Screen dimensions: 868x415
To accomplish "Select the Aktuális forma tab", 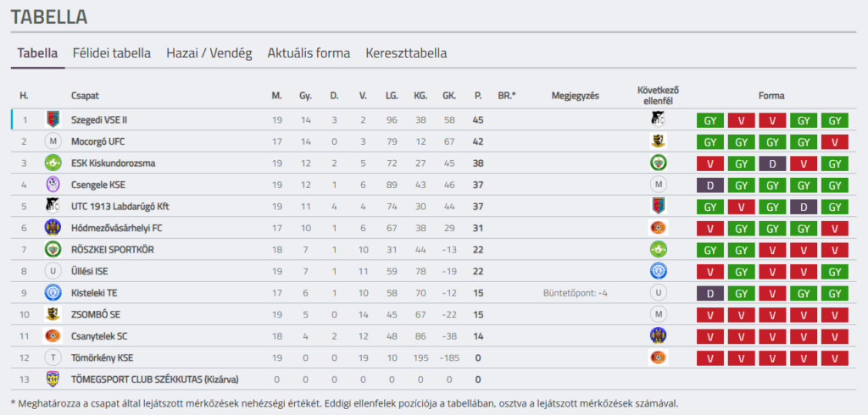I will [309, 53].
